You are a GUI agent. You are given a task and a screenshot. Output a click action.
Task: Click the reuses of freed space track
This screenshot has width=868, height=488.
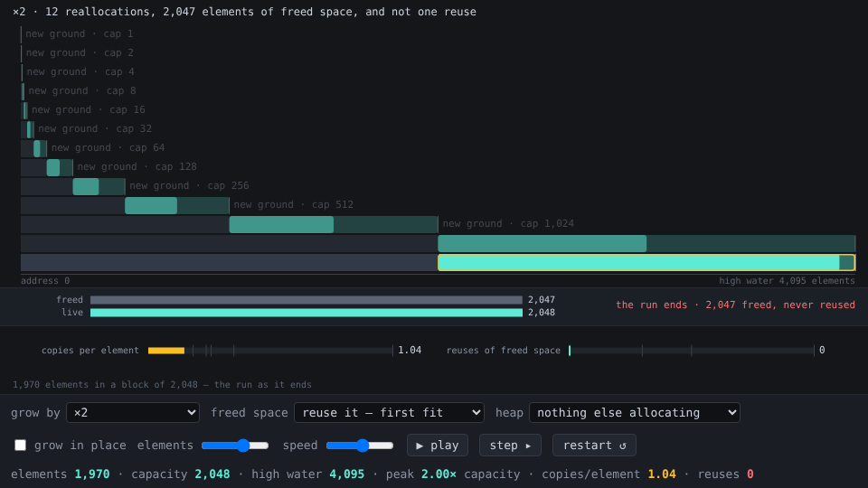pos(692,351)
